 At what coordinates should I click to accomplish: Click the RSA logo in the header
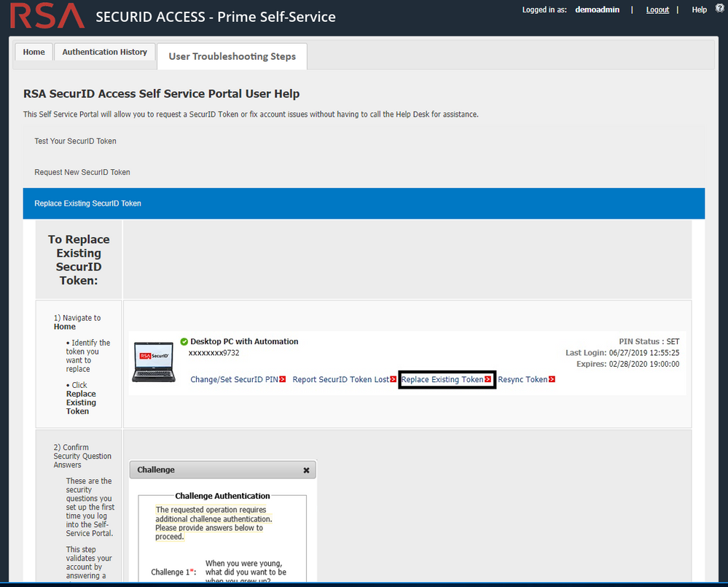pos(46,15)
